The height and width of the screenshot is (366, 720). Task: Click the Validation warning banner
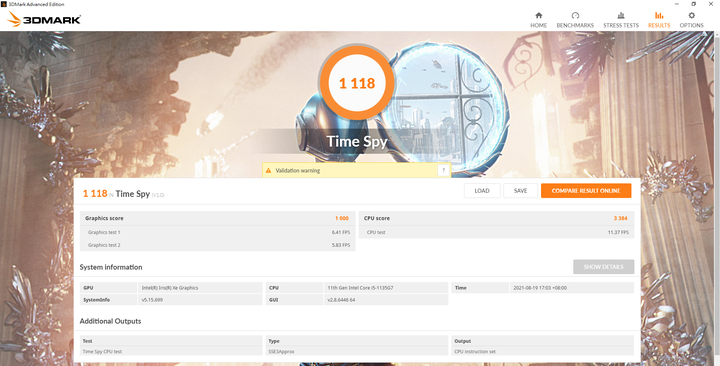(356, 170)
